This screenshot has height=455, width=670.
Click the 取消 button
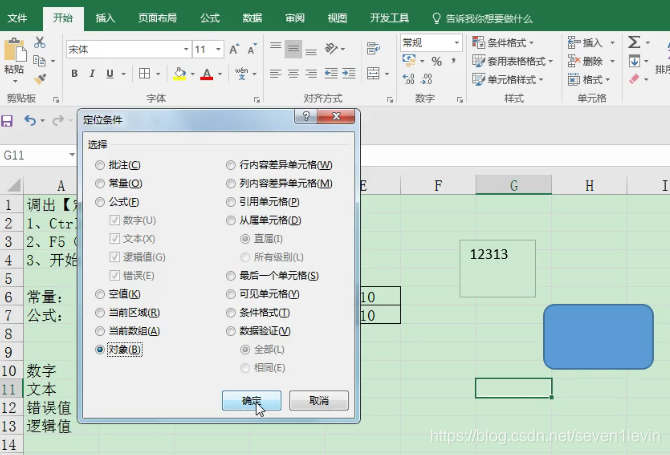click(319, 401)
